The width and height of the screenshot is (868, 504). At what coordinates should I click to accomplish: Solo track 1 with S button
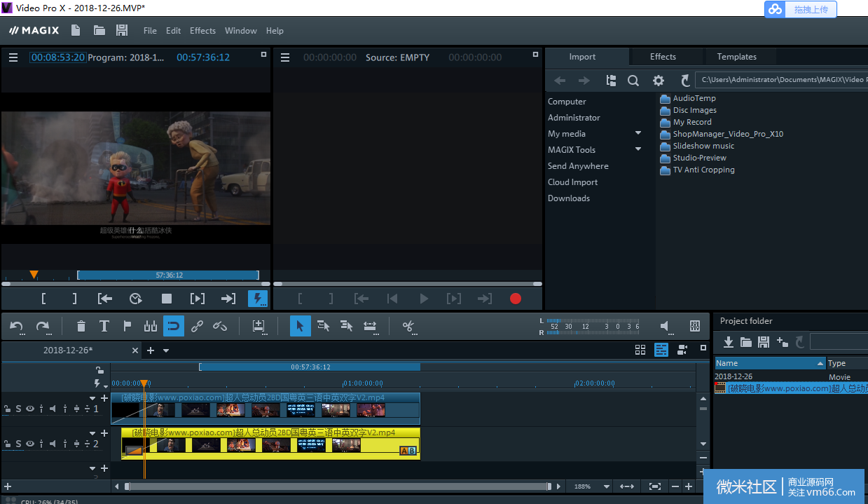[x=18, y=409]
